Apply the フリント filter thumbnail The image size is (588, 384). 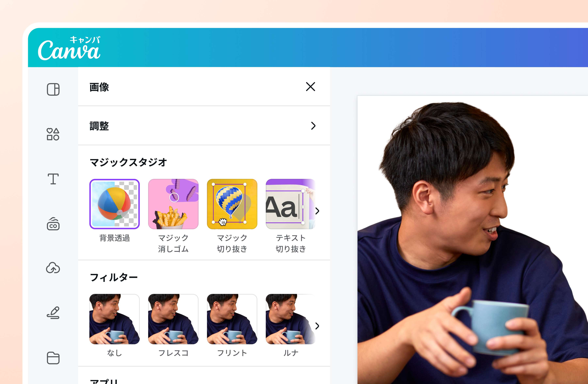click(232, 319)
